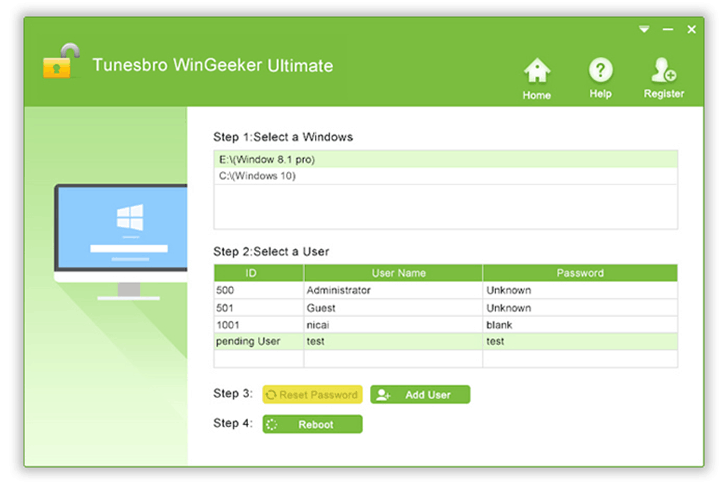The image size is (722, 491).
Task: Select E:\(Window 8.1 pro) entry
Action: [445, 159]
